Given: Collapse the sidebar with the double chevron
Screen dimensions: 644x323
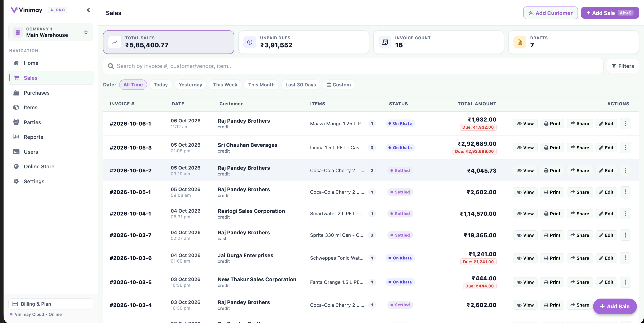Looking at the screenshot, I should (88, 10).
